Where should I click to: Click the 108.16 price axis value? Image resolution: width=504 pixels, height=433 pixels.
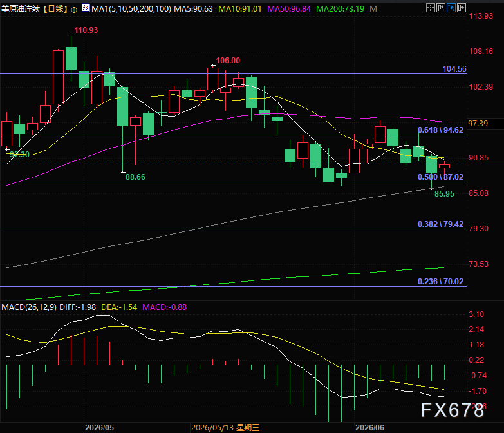[481, 52]
